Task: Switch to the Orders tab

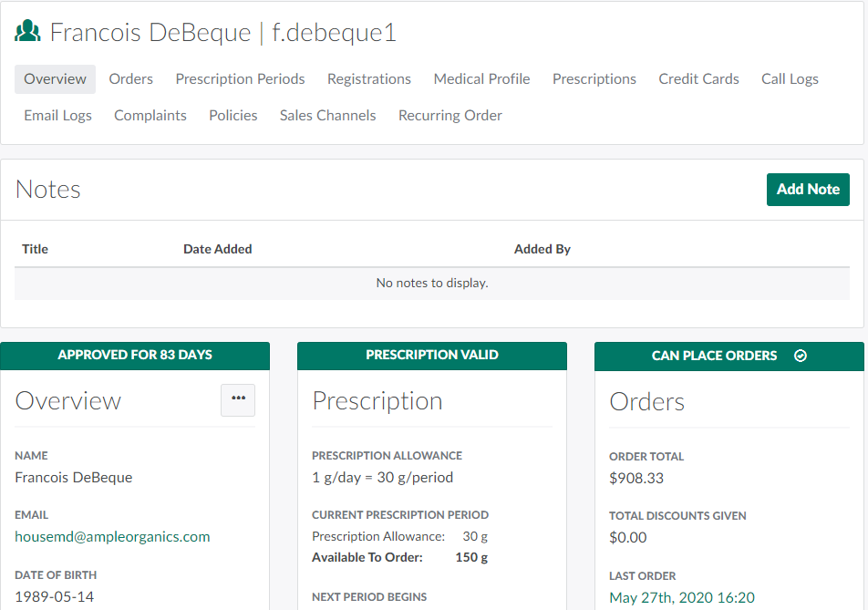Action: [x=131, y=79]
